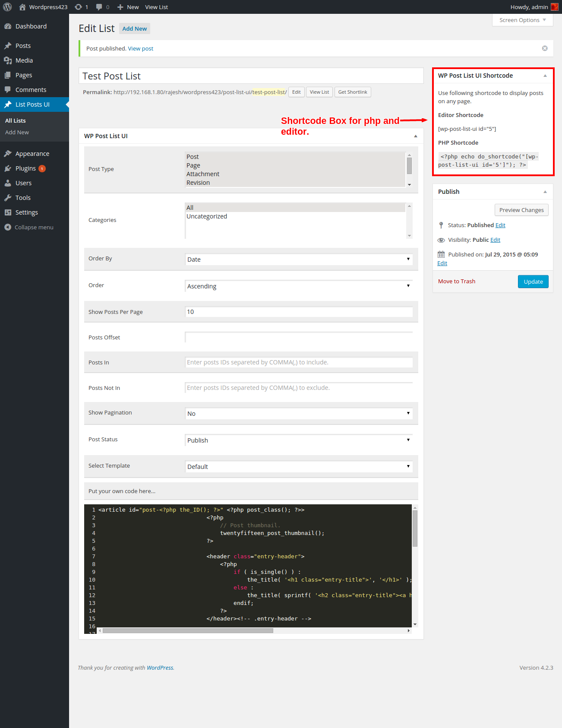Open the comments bubble icon in admin bar

point(99,7)
